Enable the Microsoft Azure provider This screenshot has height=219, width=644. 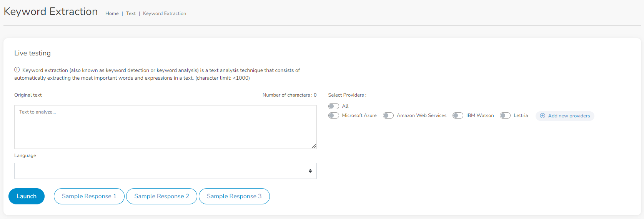(333, 115)
